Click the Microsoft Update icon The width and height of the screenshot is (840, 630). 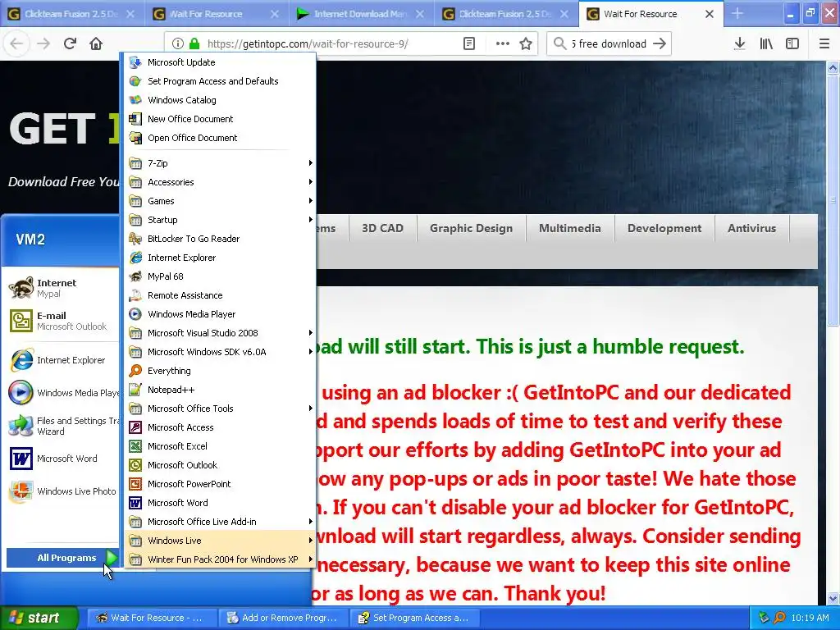[x=135, y=62]
